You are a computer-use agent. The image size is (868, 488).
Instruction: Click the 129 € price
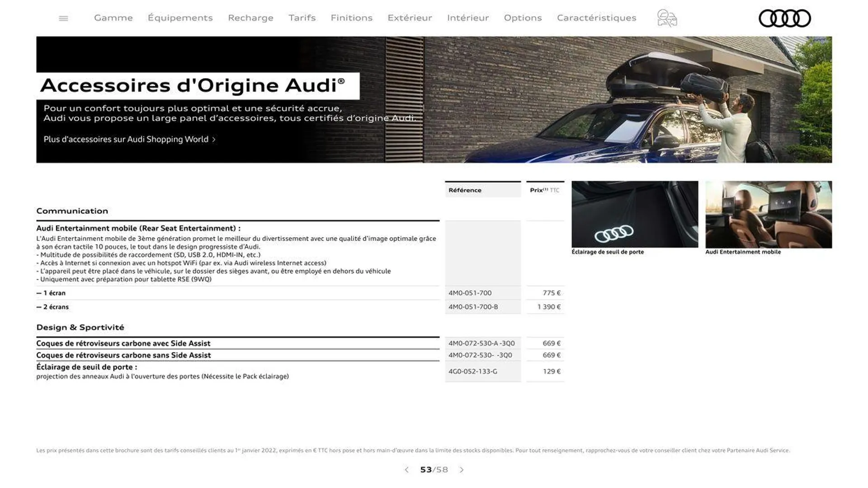[x=552, y=371]
